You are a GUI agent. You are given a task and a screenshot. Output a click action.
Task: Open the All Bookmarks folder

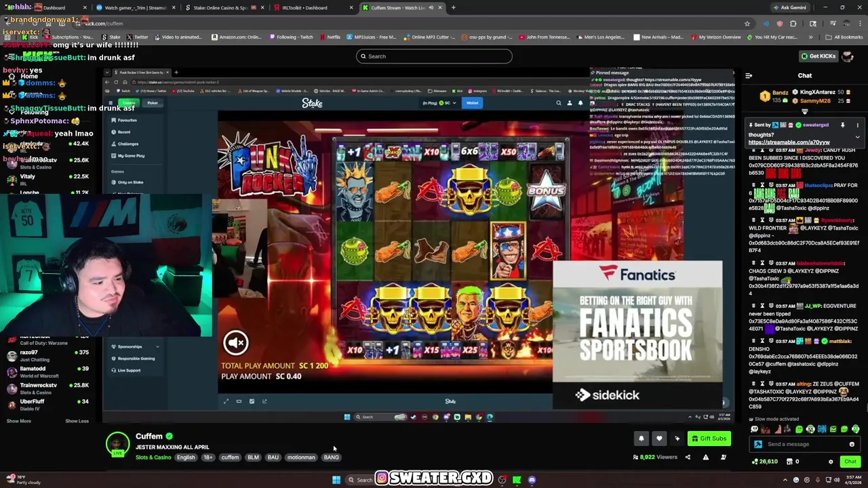(x=844, y=37)
